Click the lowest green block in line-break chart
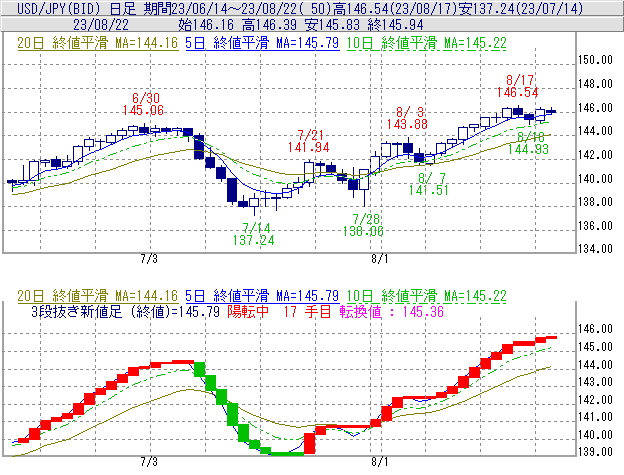The image size is (624, 475). [287, 454]
